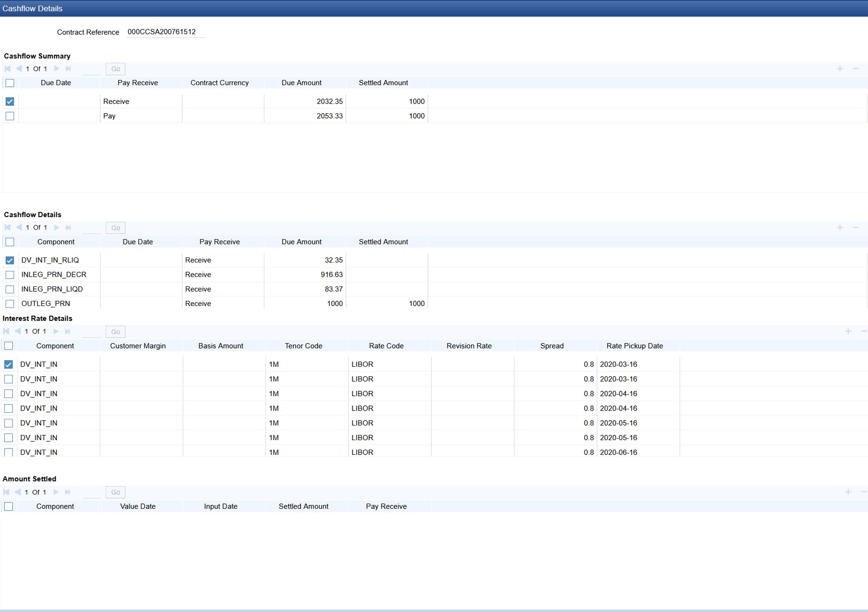Click the remove row minus icon in Cashflow Summary
868x612 pixels.
(855, 69)
